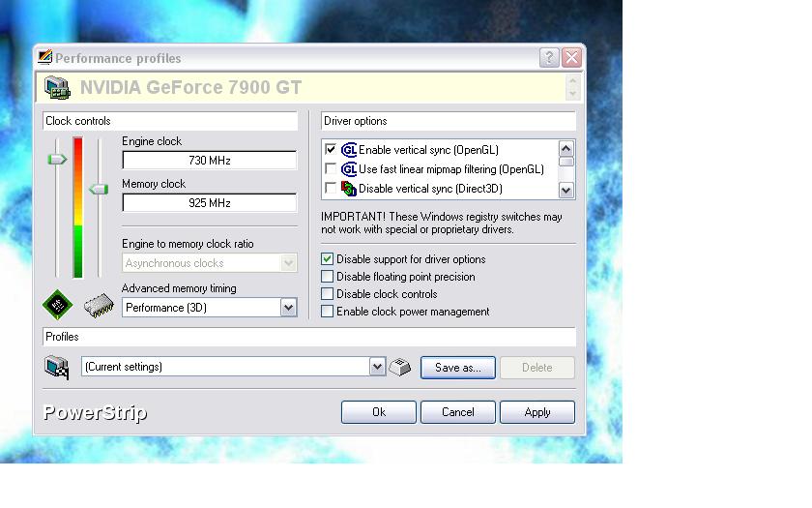The height and width of the screenshot is (508, 812).
Task: Click the driver options list scroll up arrow
Action: click(x=566, y=149)
